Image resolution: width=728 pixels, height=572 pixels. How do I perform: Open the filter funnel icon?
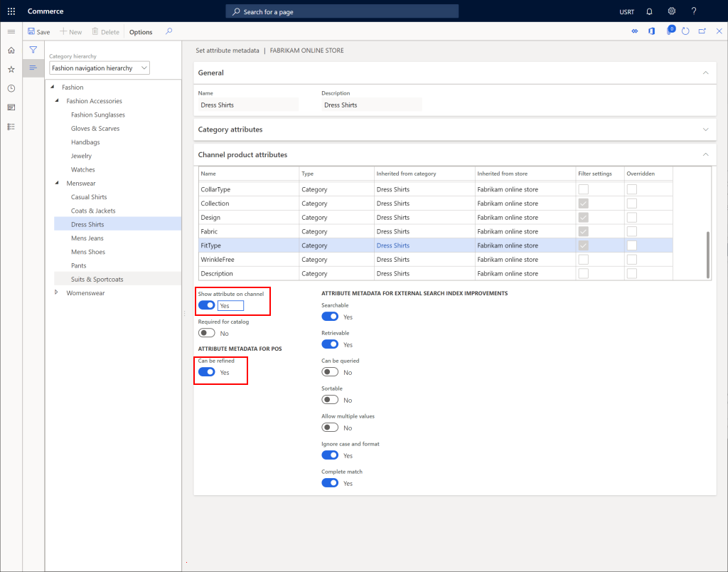tap(33, 50)
